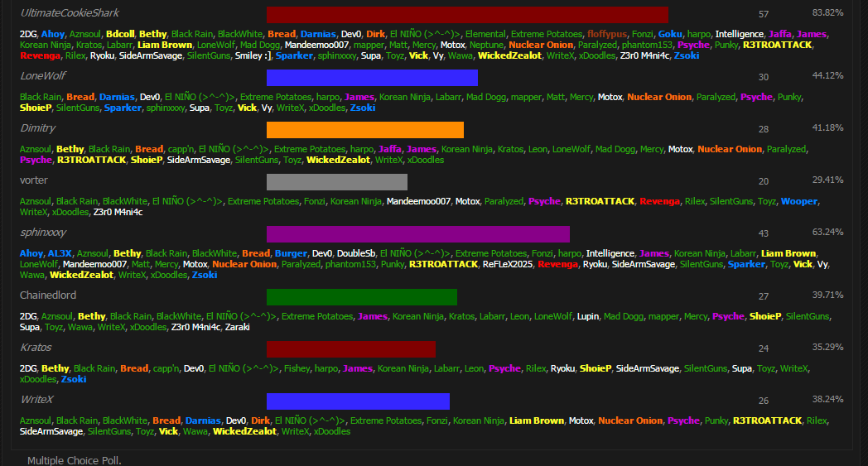Click the 35.29% percentage
The width and height of the screenshot is (868, 466).
827,347
